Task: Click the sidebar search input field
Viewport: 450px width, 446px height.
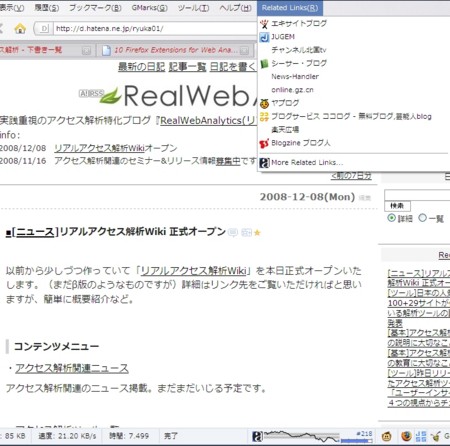Action: pos(417,195)
